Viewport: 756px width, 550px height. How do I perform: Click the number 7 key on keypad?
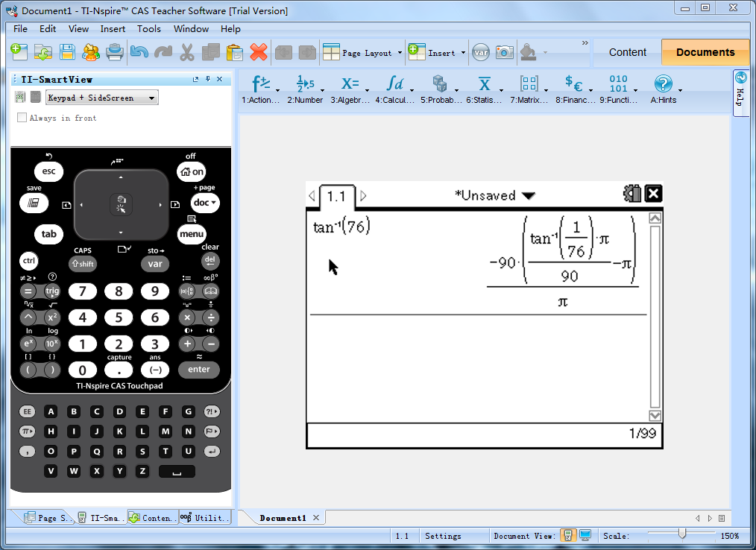[x=83, y=291]
